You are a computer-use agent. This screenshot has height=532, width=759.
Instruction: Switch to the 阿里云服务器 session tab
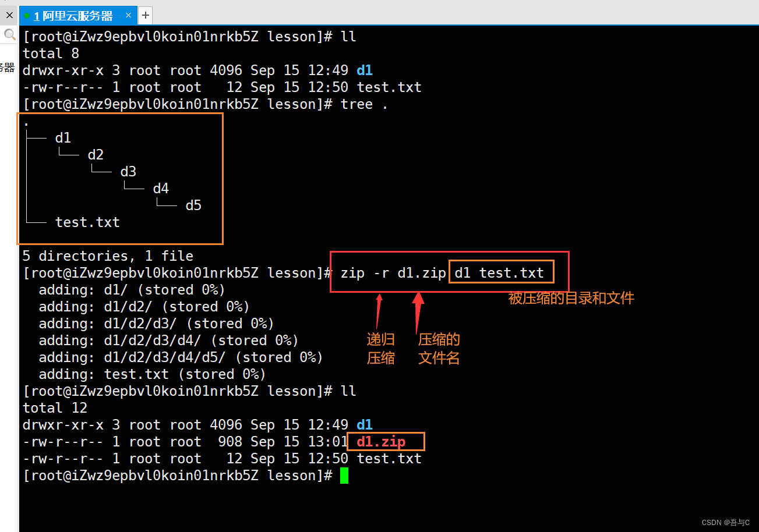click(78, 15)
